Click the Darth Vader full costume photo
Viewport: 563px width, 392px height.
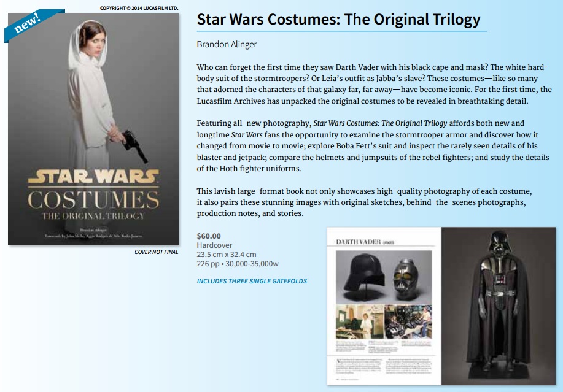coord(499,306)
